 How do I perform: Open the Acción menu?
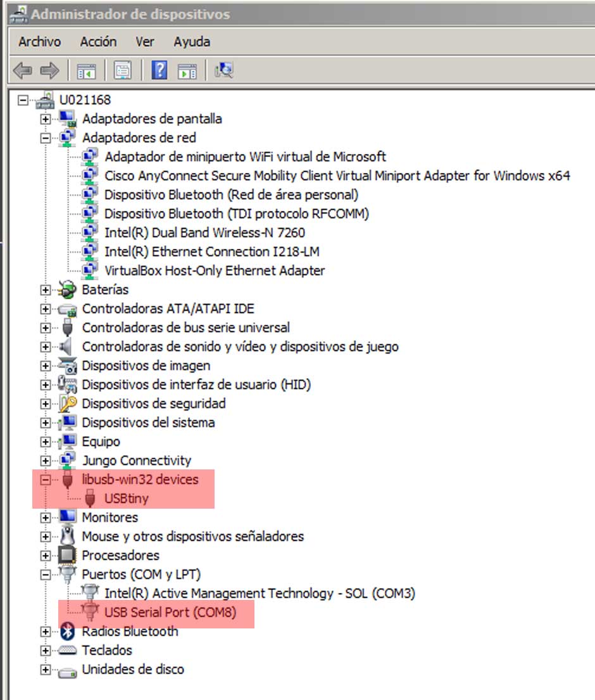[98, 42]
